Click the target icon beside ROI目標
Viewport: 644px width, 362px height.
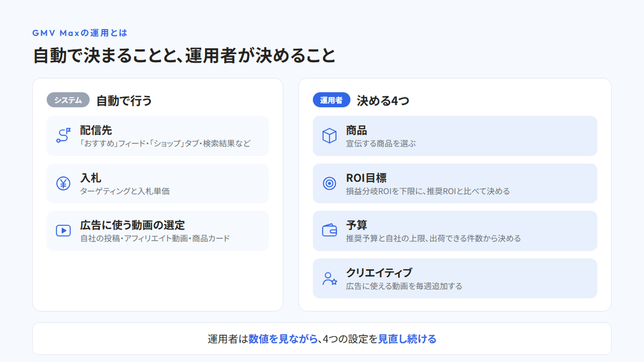click(x=330, y=183)
